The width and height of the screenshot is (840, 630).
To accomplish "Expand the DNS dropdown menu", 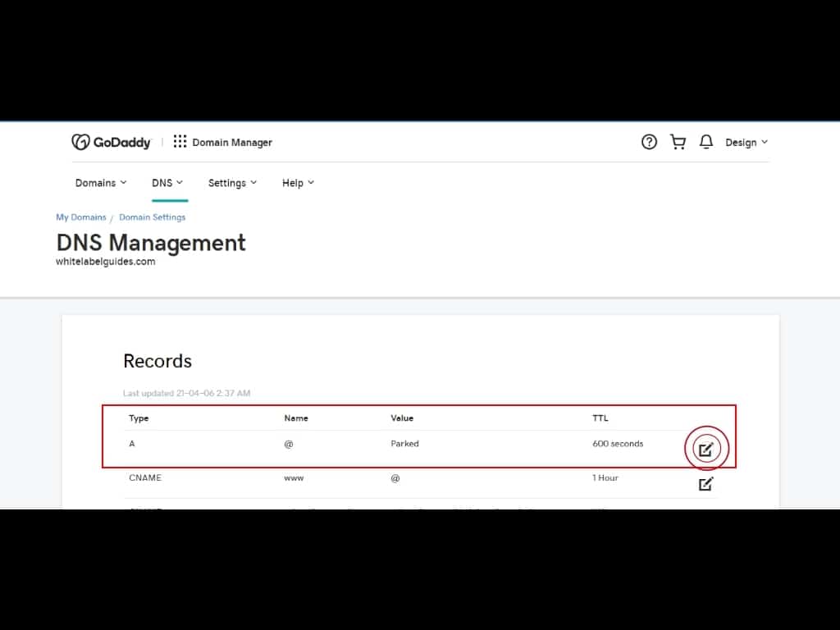I will point(167,183).
